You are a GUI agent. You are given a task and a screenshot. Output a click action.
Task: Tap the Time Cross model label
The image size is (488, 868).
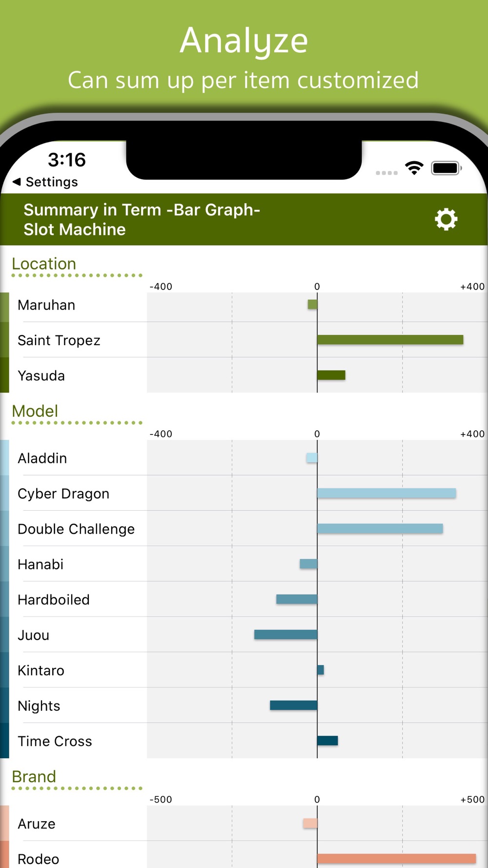(x=55, y=741)
